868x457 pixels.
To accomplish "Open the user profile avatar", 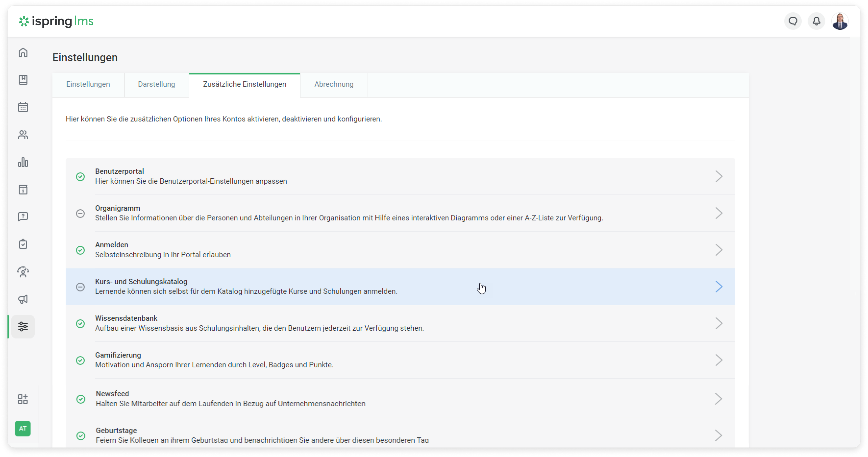I will click(x=840, y=21).
